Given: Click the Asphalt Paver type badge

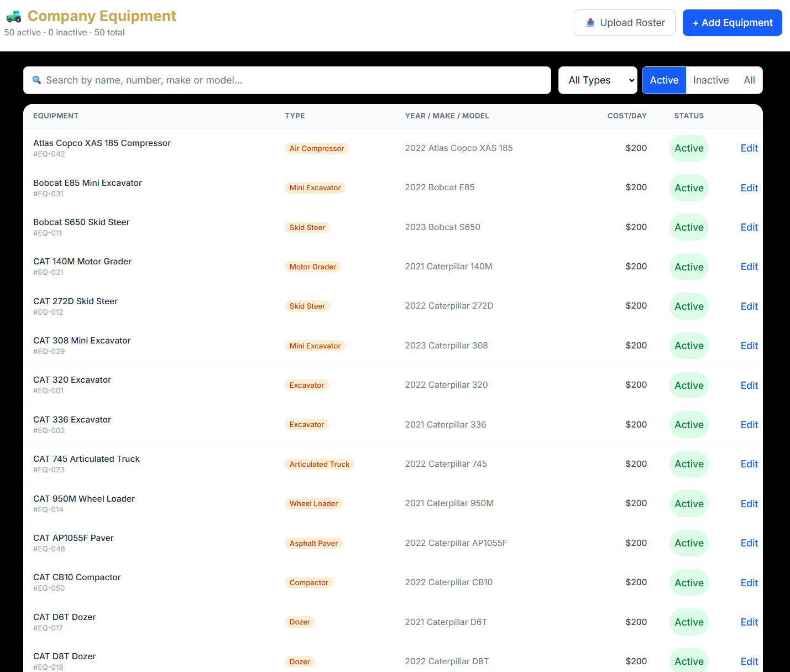Looking at the screenshot, I should (313, 543).
